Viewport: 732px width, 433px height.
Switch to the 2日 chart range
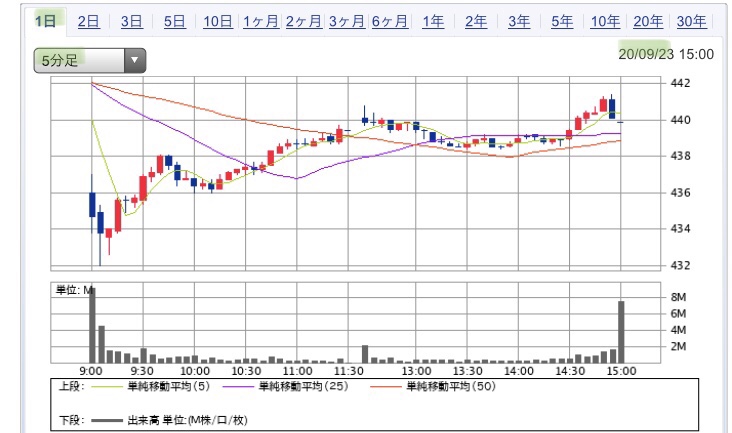pyautogui.click(x=89, y=21)
